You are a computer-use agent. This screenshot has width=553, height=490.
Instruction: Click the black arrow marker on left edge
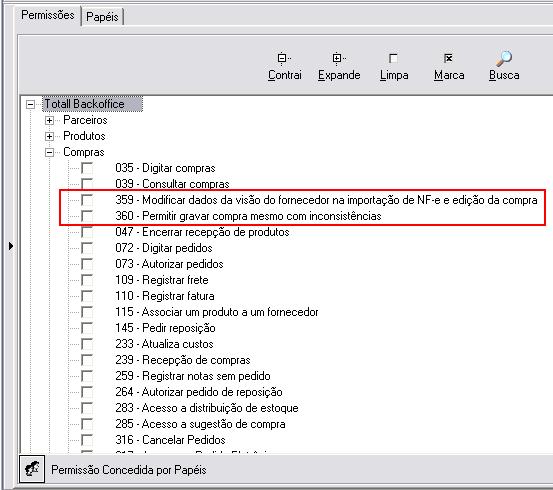click(11, 246)
